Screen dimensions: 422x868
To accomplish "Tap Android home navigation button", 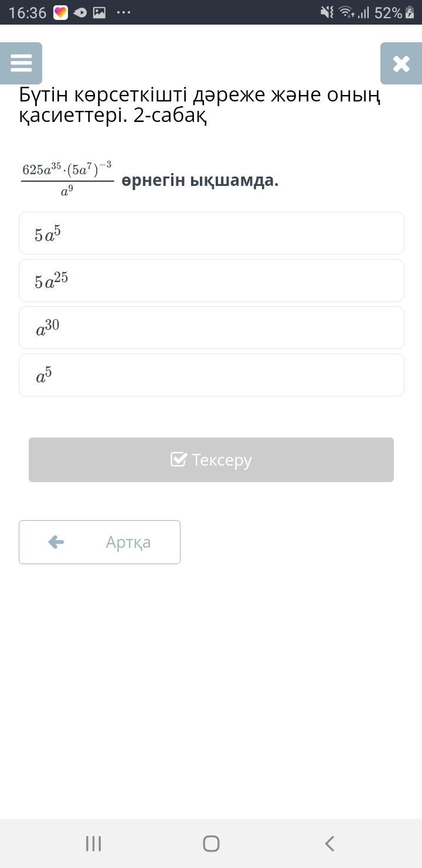I will 211,843.
